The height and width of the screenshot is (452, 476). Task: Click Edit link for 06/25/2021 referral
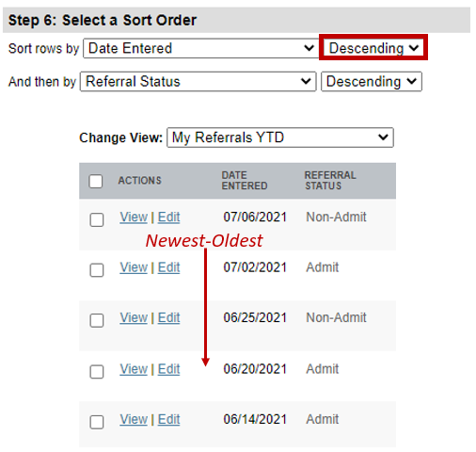point(168,318)
